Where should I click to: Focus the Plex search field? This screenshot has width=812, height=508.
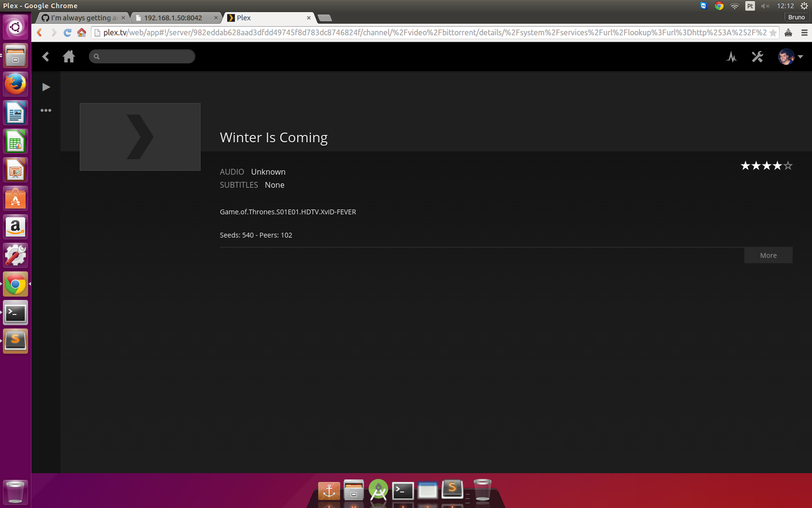[x=142, y=57]
